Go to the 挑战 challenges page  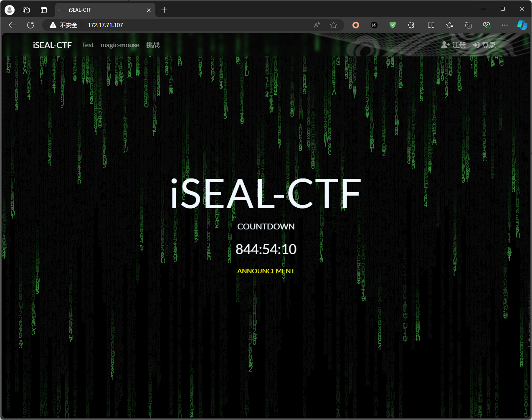click(x=153, y=45)
